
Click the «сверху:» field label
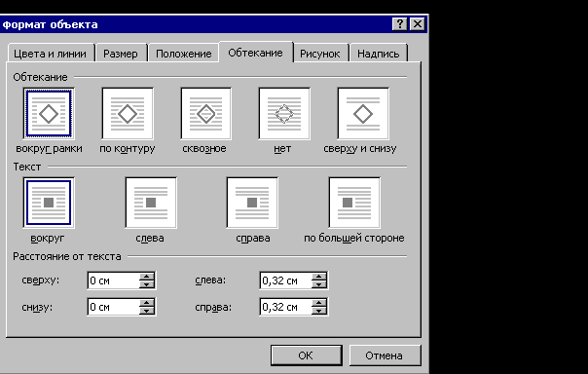(x=41, y=280)
